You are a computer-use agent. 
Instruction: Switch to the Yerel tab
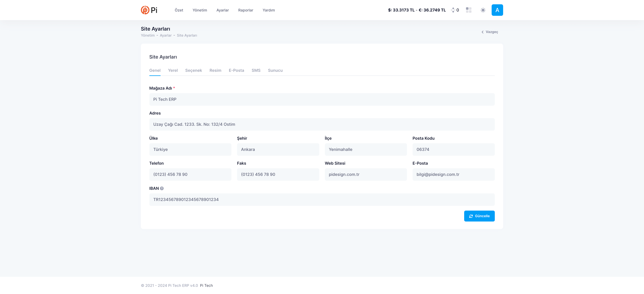click(x=173, y=70)
